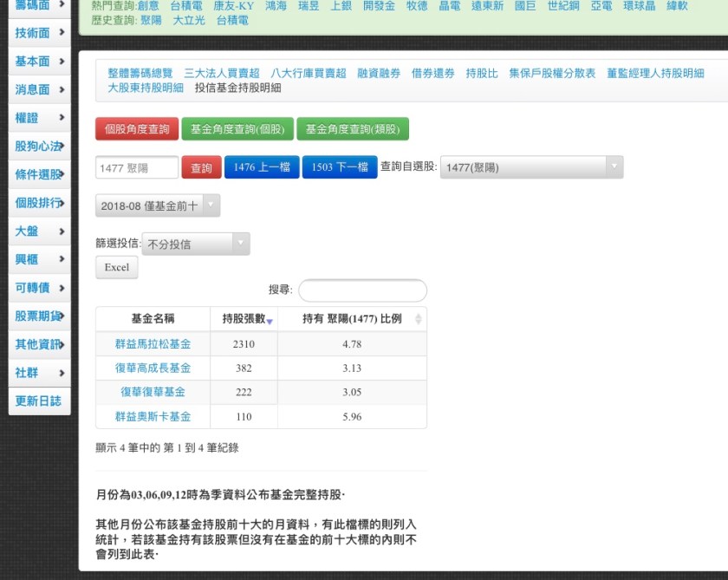Focus the 搜尋 search box
This screenshot has height=580, width=728.
coord(362,290)
